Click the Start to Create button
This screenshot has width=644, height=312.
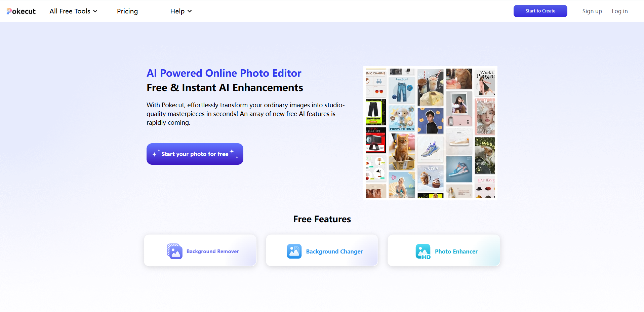(540, 11)
